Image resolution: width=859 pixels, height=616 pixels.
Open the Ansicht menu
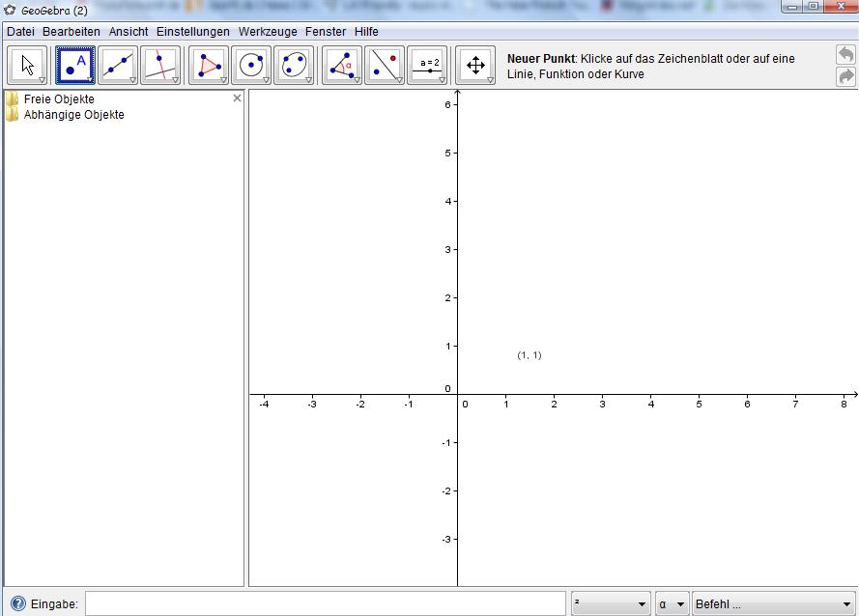pyautogui.click(x=129, y=32)
